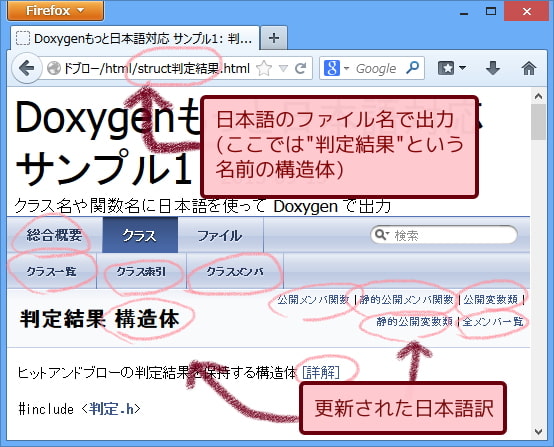Image resolution: width=554 pixels, height=447 pixels.
Task: Select the クラス tab
Action: (140, 235)
